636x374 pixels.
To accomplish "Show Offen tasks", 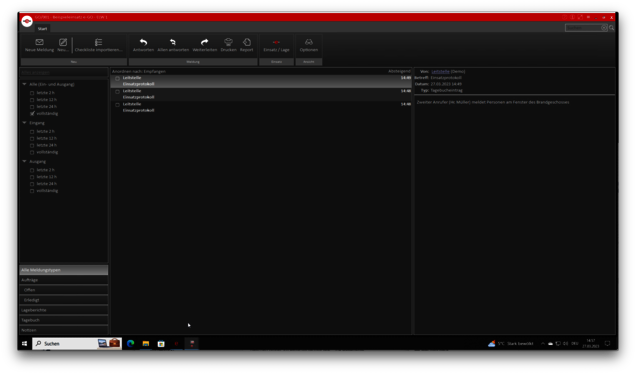I will [x=64, y=290].
